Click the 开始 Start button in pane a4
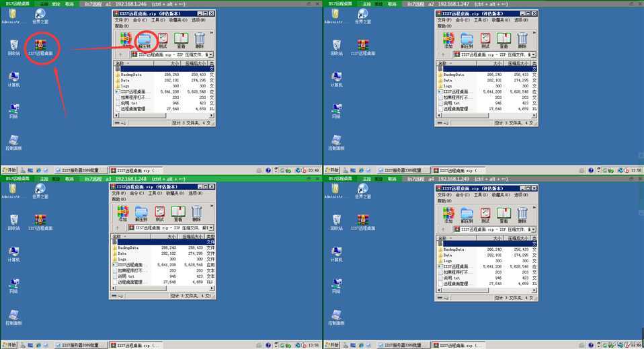 point(332,345)
